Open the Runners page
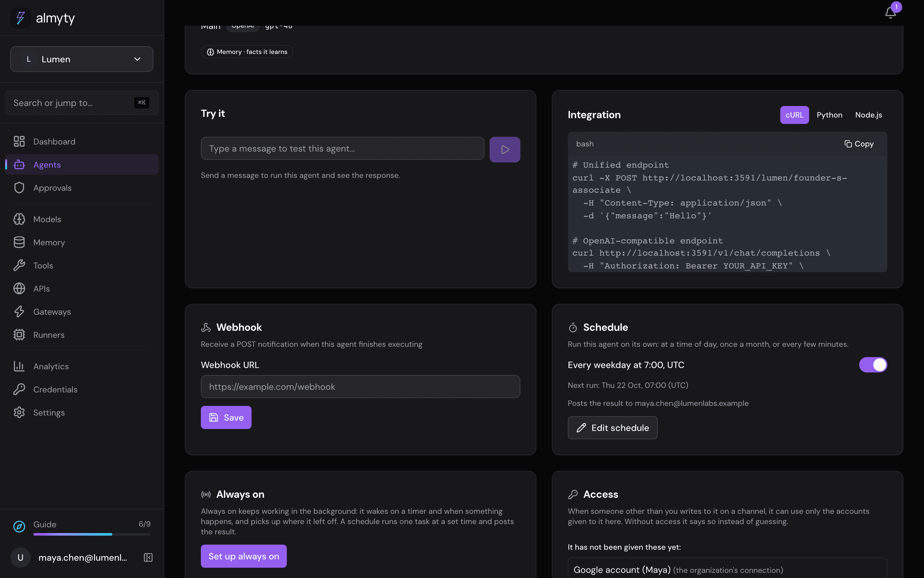924x578 pixels. pyautogui.click(x=82, y=335)
